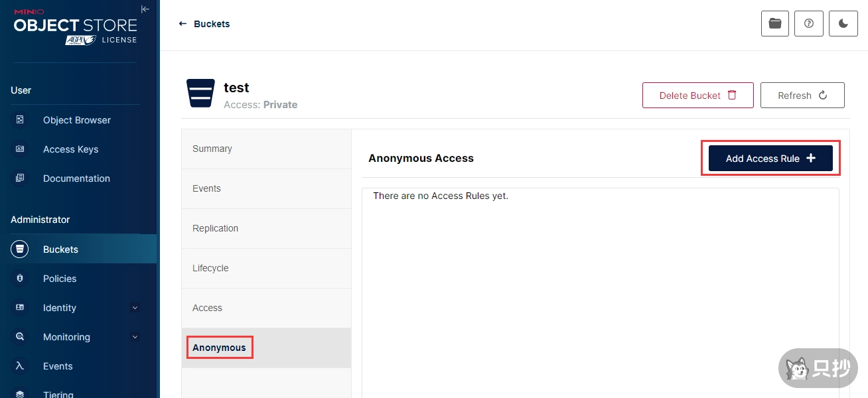Go back via the Buckets link
Screen dimensions: 868x398
click(x=204, y=24)
